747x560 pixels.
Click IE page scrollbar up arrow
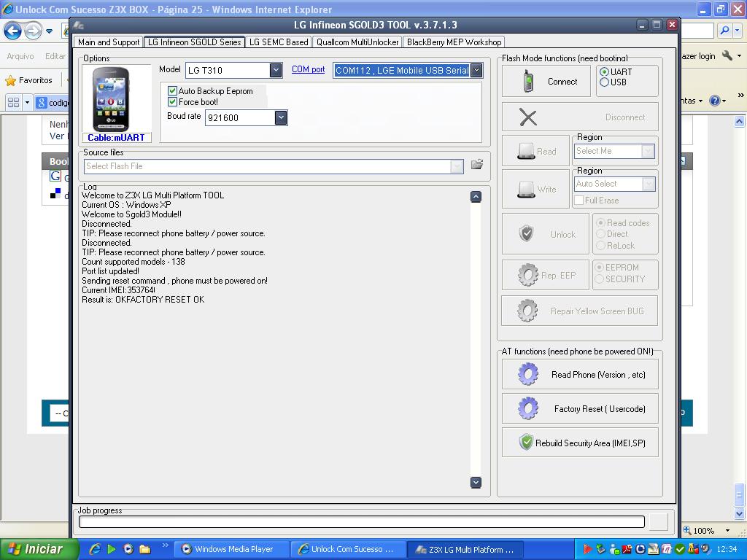click(740, 122)
